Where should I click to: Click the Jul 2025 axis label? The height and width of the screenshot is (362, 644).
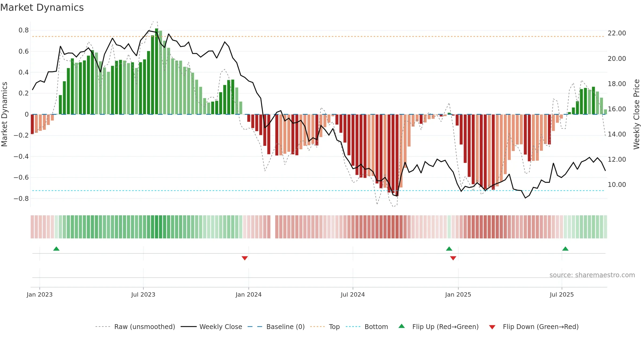coord(562,294)
